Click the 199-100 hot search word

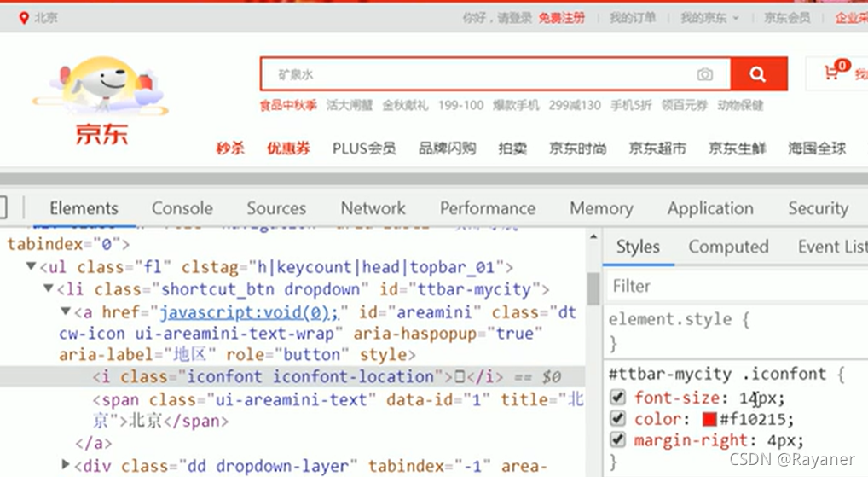[x=460, y=105]
